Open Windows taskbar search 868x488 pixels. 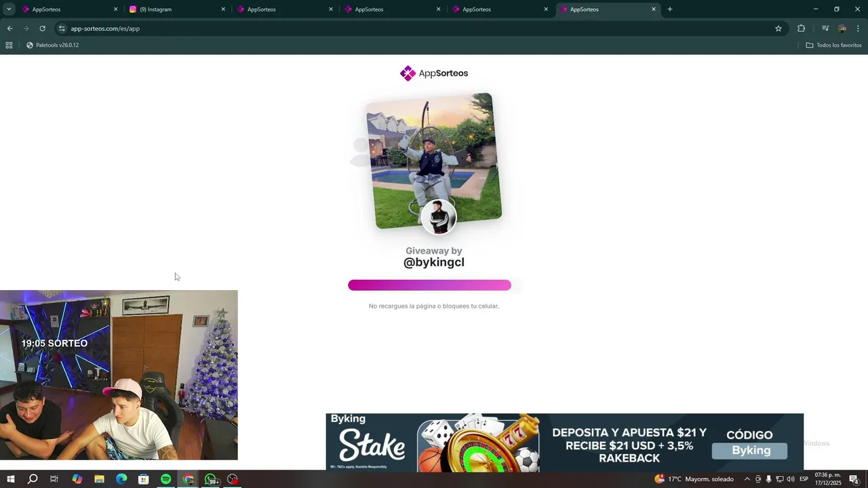33,479
